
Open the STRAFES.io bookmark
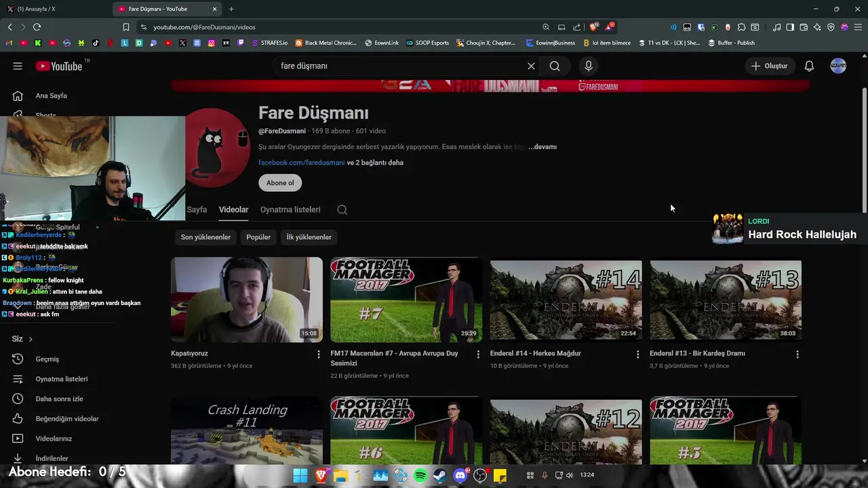pos(270,43)
